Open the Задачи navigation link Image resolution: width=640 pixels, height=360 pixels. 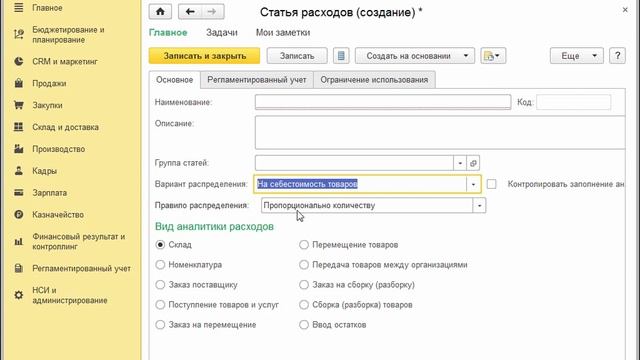[x=222, y=33]
